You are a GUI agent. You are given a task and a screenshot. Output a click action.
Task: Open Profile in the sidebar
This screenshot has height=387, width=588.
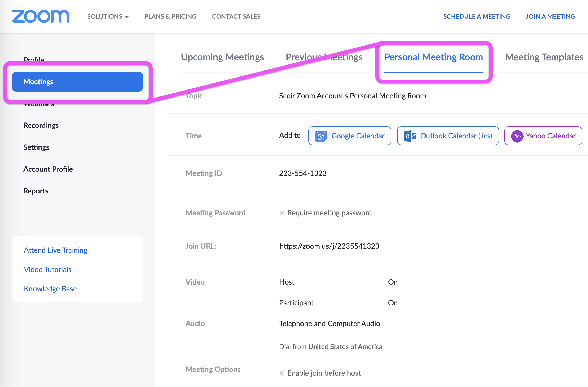pyautogui.click(x=34, y=59)
